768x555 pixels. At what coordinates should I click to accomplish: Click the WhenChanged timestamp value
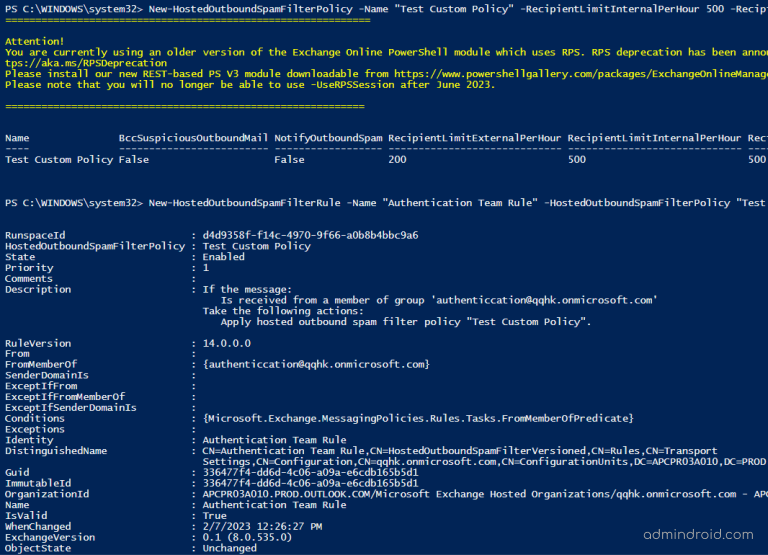(263, 526)
